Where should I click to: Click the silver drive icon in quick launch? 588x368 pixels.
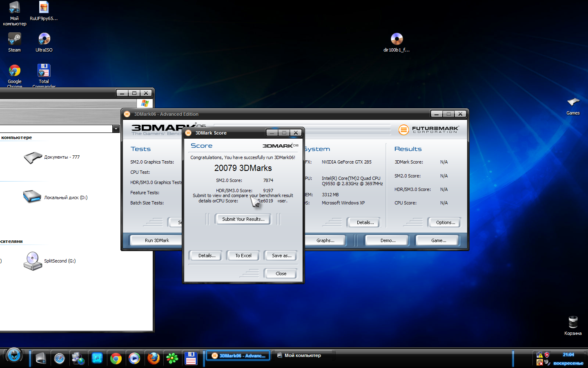point(41,359)
